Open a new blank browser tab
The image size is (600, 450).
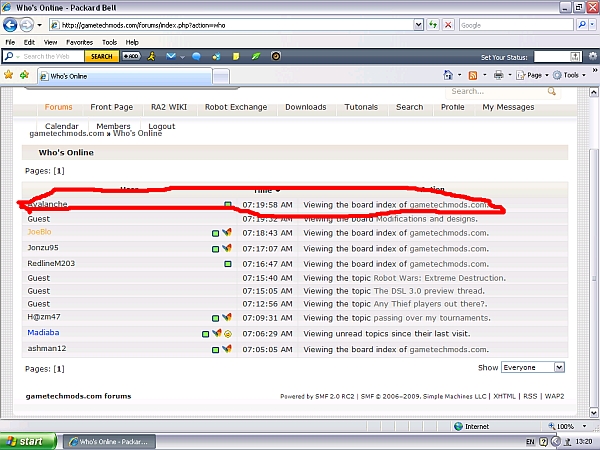(x=221, y=77)
